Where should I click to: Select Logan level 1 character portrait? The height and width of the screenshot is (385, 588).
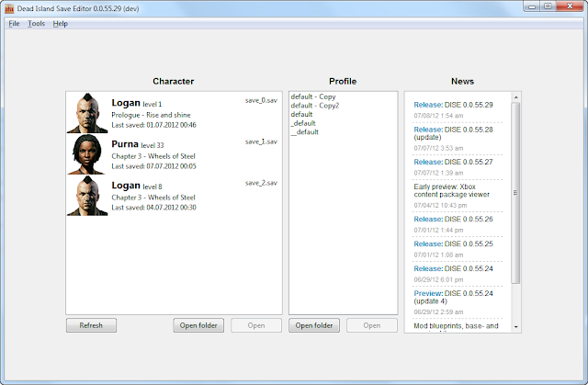[x=87, y=113]
